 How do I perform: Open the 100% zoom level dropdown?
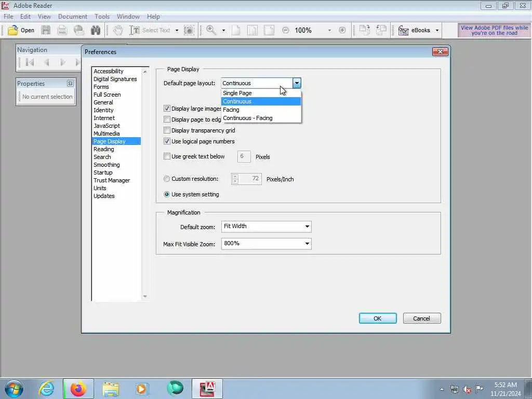click(329, 30)
